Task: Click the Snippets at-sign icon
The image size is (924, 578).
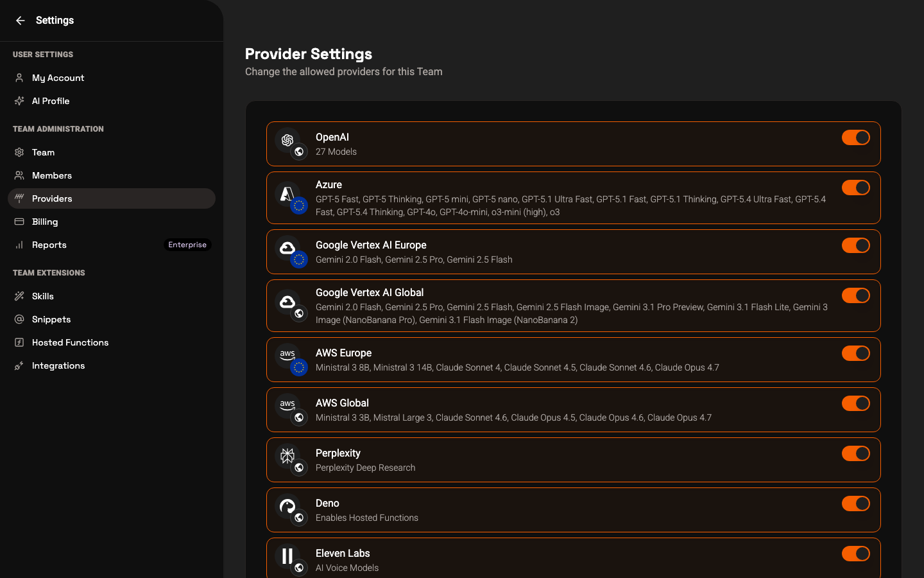Action: point(19,319)
